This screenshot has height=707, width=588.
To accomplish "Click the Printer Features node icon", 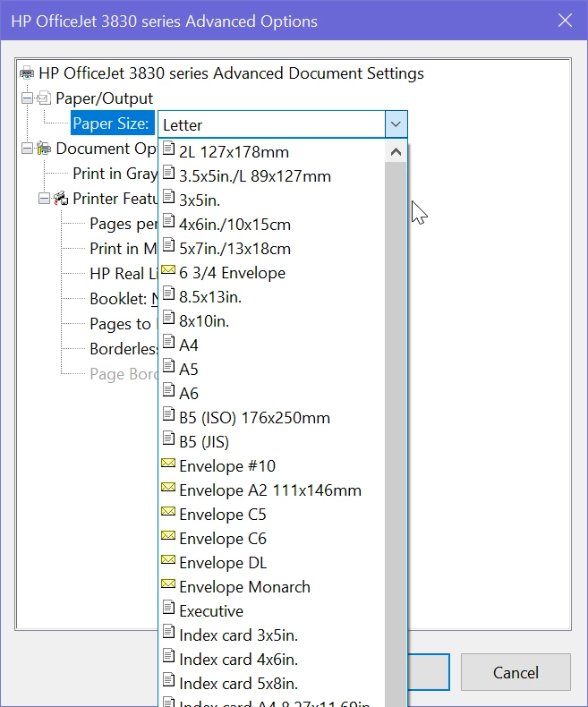I will click(x=61, y=198).
